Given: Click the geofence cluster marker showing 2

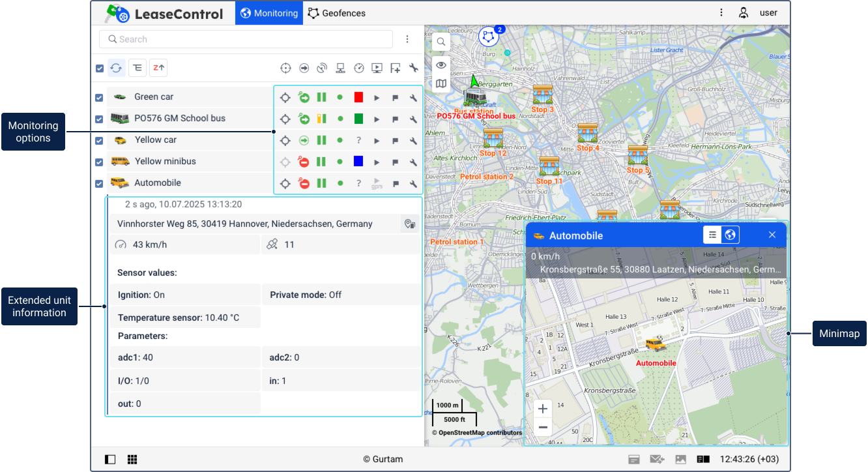Looking at the screenshot, I should pos(489,36).
